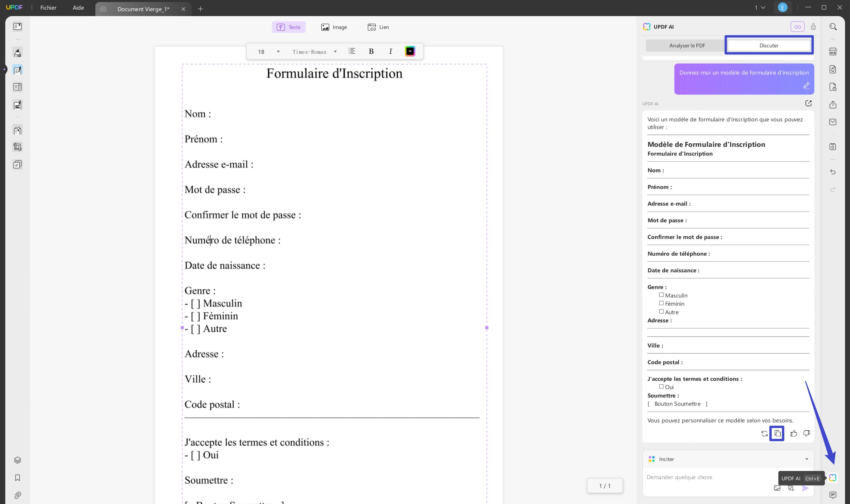Open the Fichier menu
850x504 pixels.
[x=48, y=8]
